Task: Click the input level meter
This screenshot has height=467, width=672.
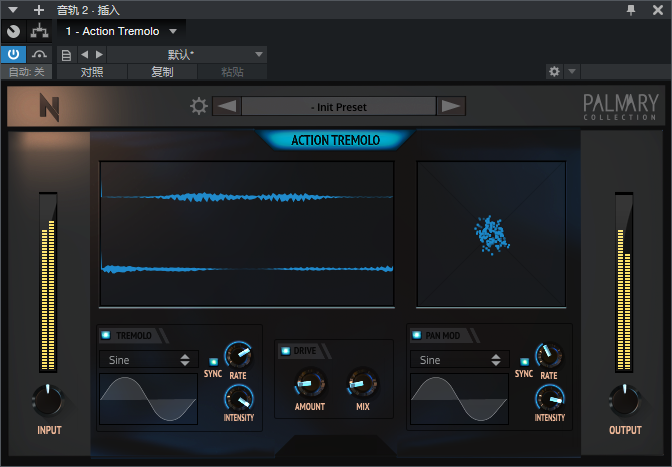Action: click(x=48, y=282)
